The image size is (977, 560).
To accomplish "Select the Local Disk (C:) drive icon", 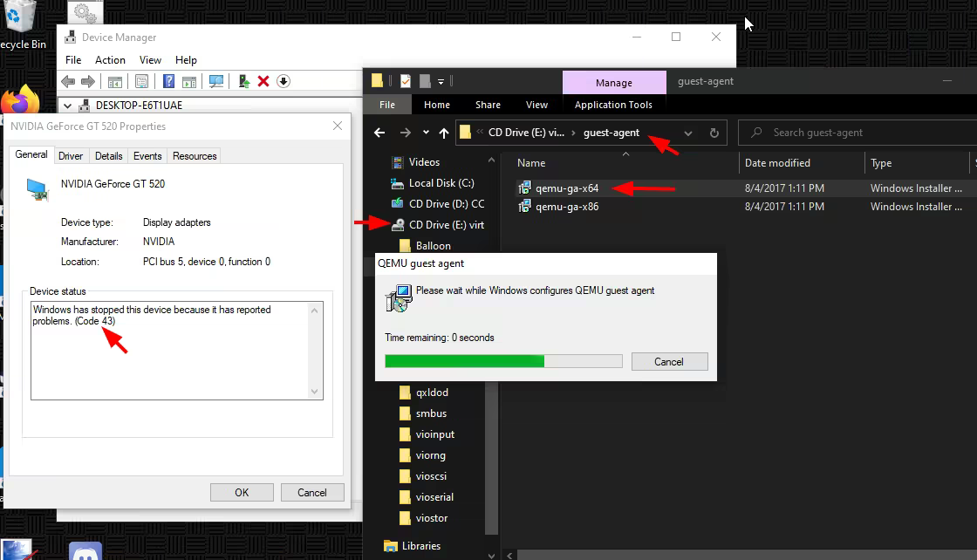I will click(397, 183).
